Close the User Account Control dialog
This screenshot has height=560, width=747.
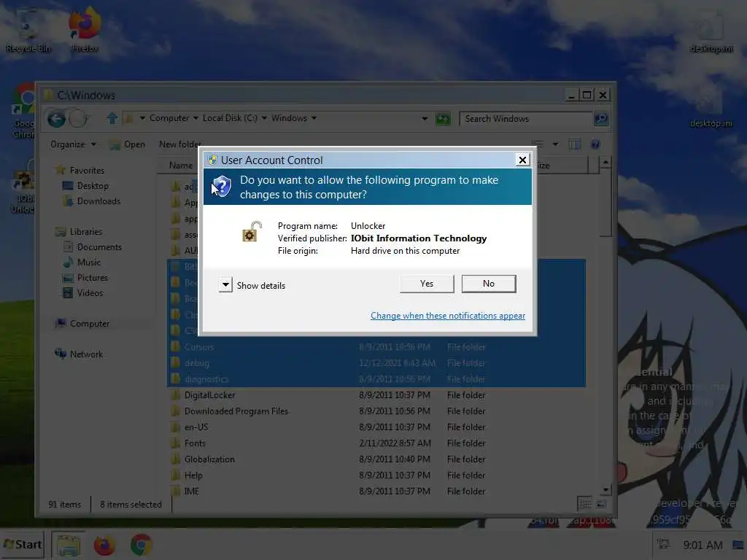click(522, 160)
